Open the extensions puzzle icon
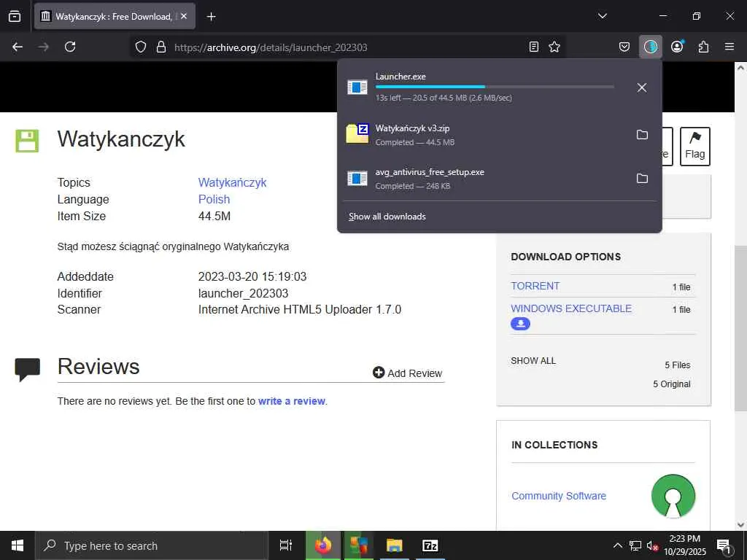The width and height of the screenshot is (747, 560). tap(703, 47)
